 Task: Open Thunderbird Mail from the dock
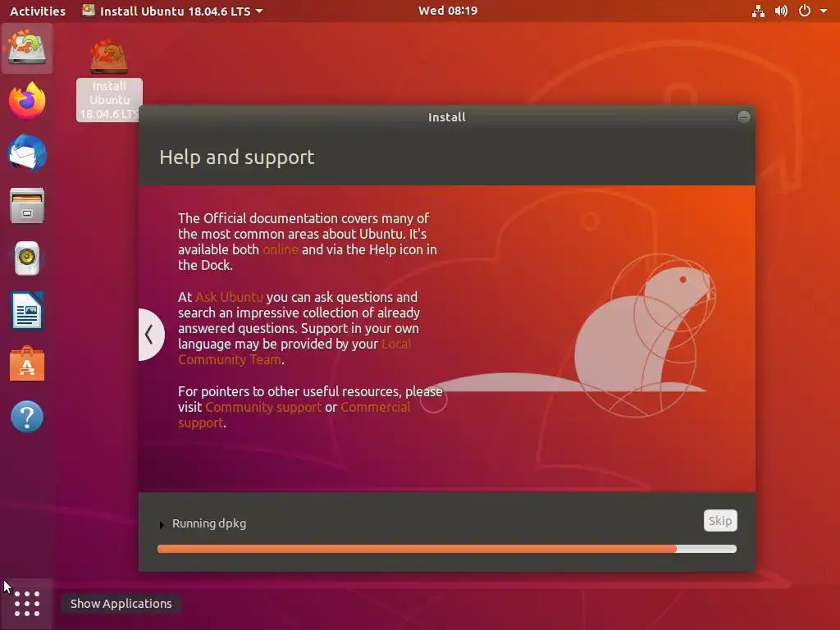pyautogui.click(x=27, y=153)
